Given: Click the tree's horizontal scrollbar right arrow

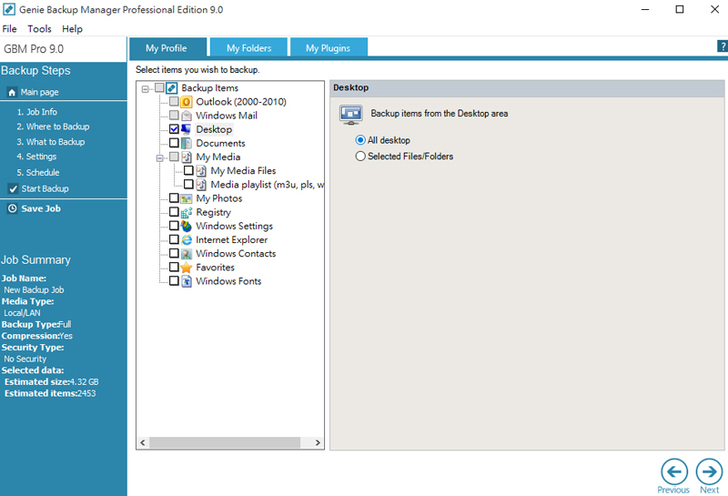Looking at the screenshot, I should pyautogui.click(x=318, y=441).
